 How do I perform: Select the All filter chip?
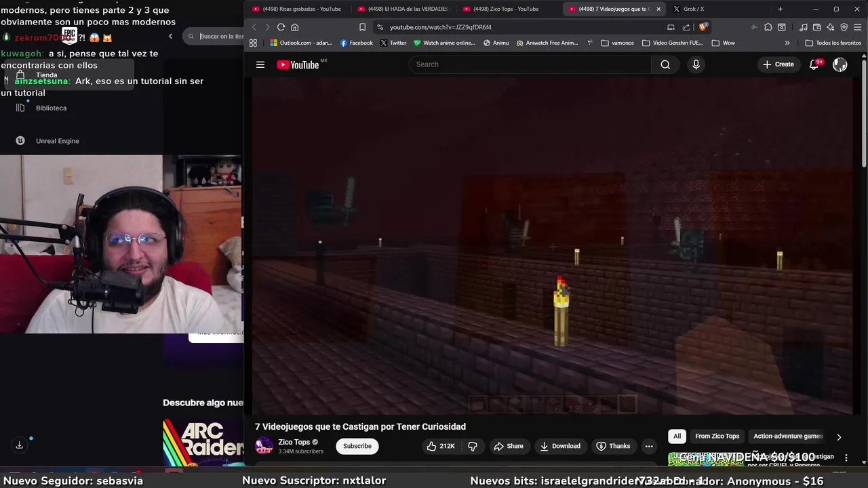pos(677,436)
